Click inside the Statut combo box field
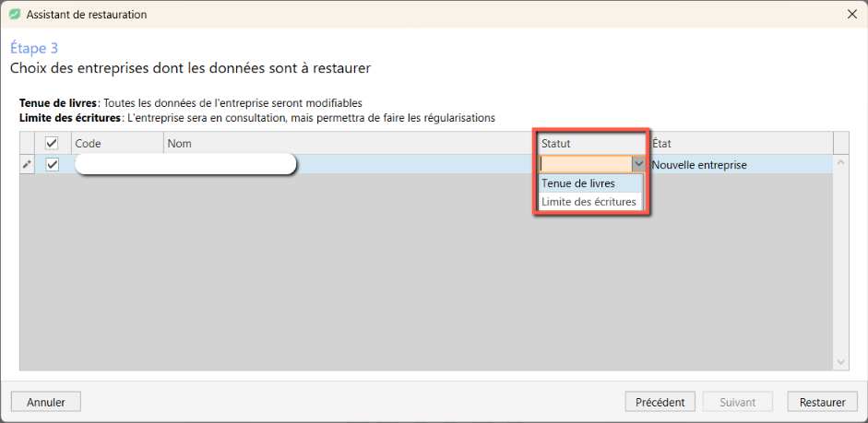This screenshot has width=868, height=423. click(x=586, y=164)
